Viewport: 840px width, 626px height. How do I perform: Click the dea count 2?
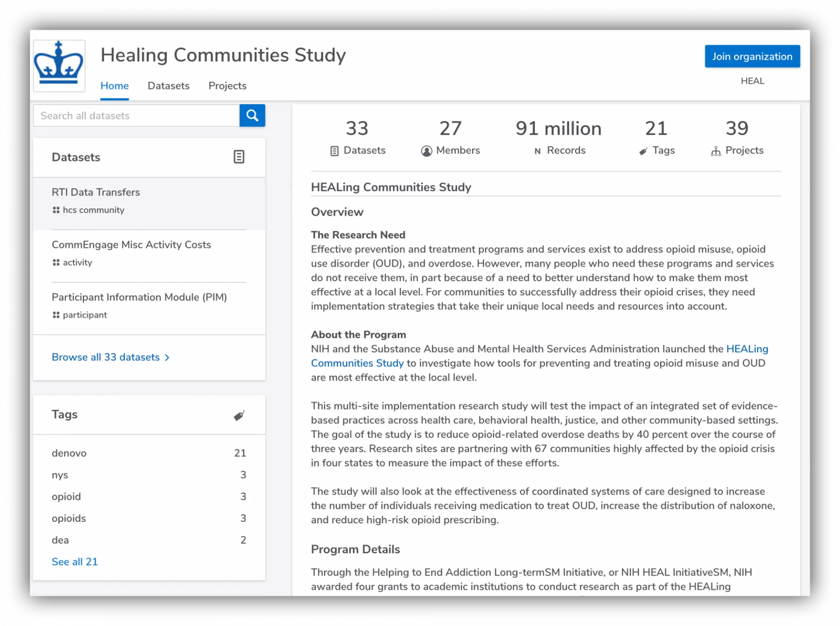(243, 540)
